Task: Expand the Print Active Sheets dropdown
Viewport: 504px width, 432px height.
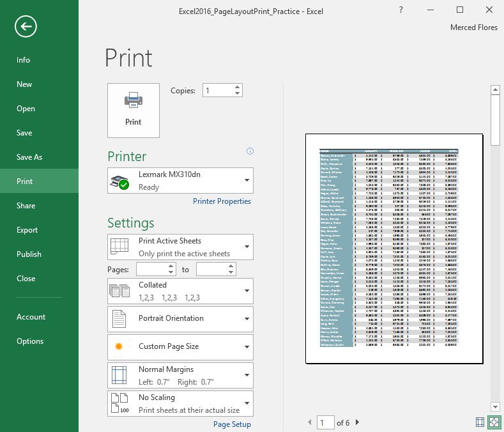Action: click(180, 247)
